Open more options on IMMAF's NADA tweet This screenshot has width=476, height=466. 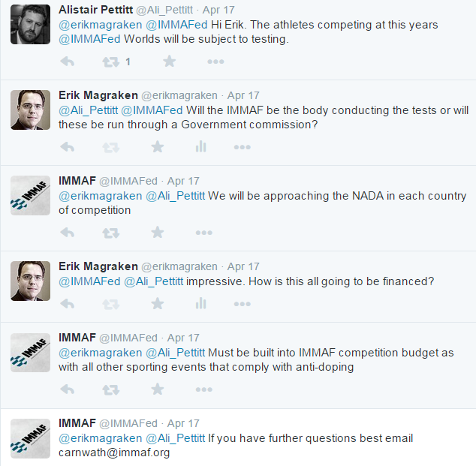coord(203,233)
